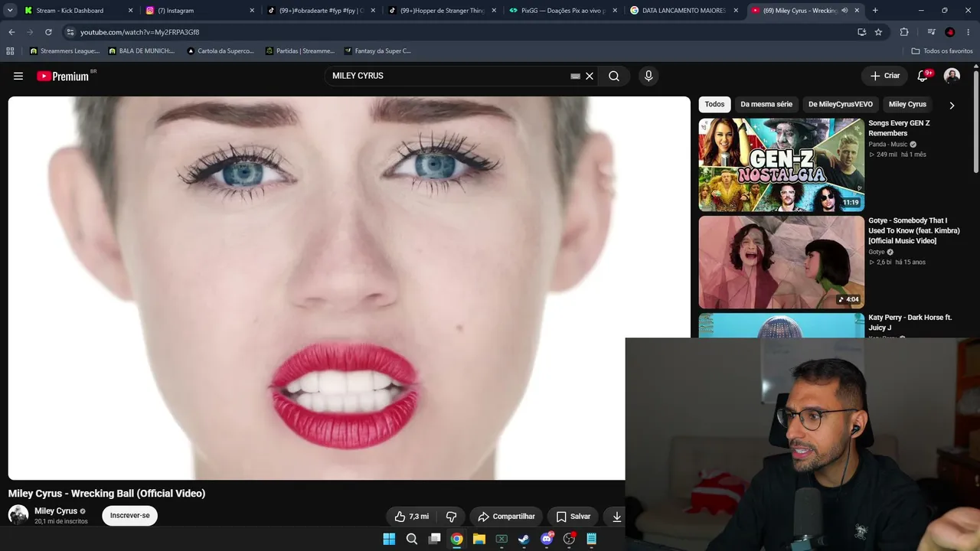Expand the Todos os favoritos folder

click(942, 51)
